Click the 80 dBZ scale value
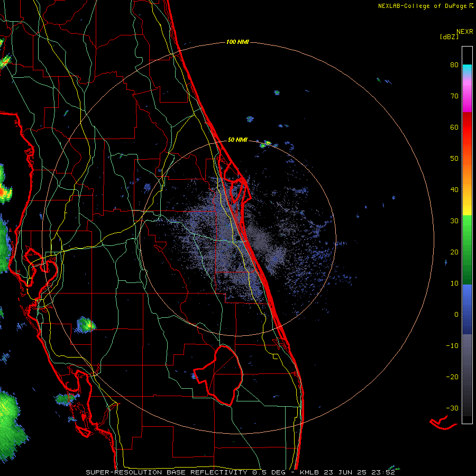 click(x=454, y=65)
